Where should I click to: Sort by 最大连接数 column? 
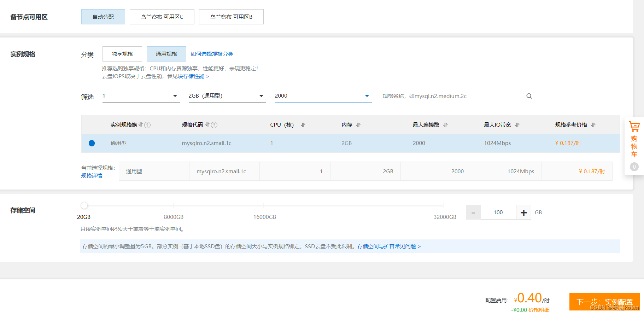(x=445, y=125)
